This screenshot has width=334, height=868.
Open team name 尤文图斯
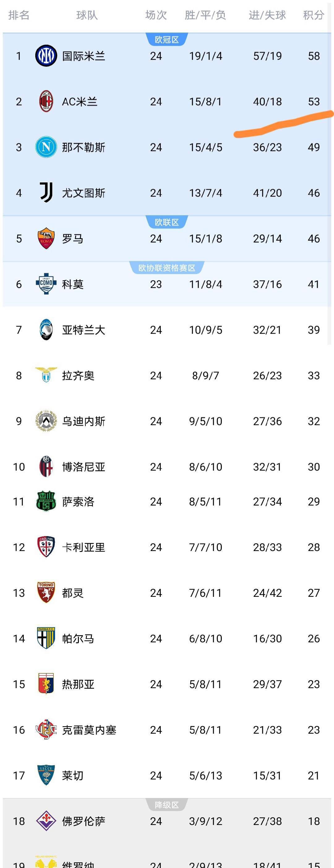83,193
